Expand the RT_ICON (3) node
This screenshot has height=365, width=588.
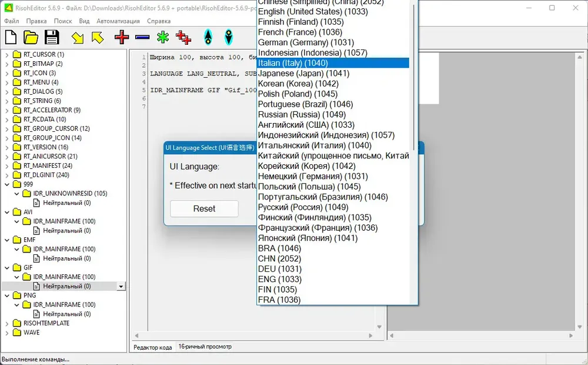tap(6, 73)
